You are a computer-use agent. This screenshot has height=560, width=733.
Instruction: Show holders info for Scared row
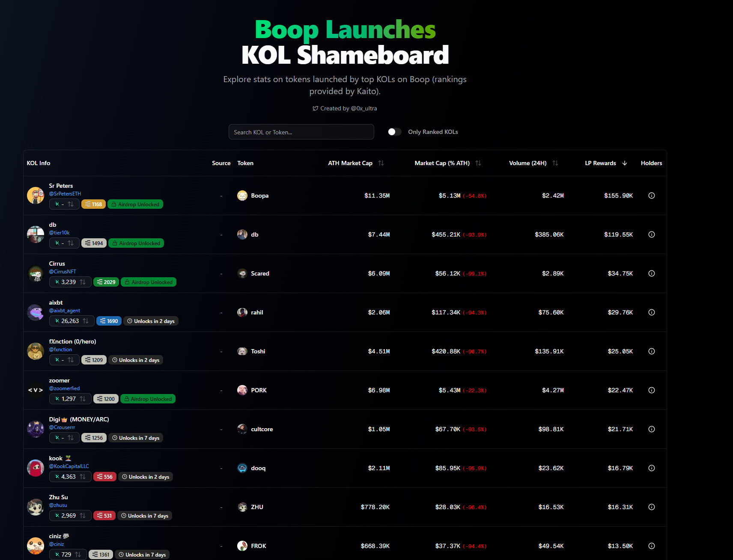pyautogui.click(x=652, y=273)
